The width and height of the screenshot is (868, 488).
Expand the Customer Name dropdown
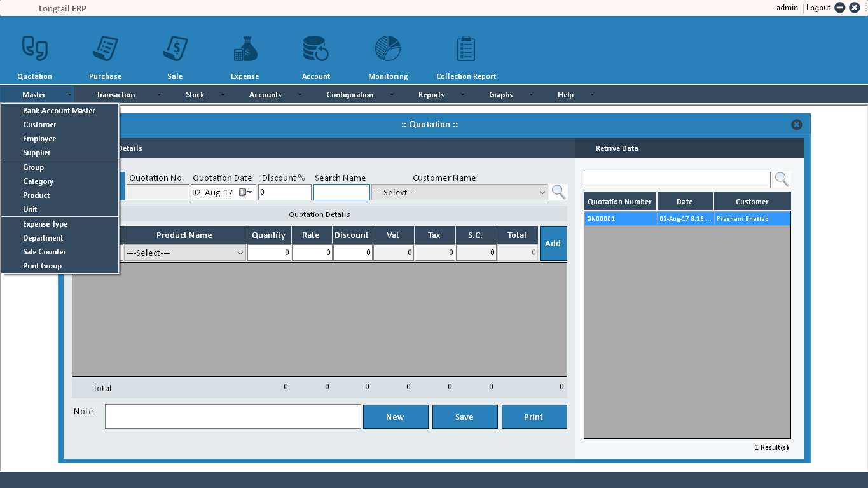(x=542, y=193)
